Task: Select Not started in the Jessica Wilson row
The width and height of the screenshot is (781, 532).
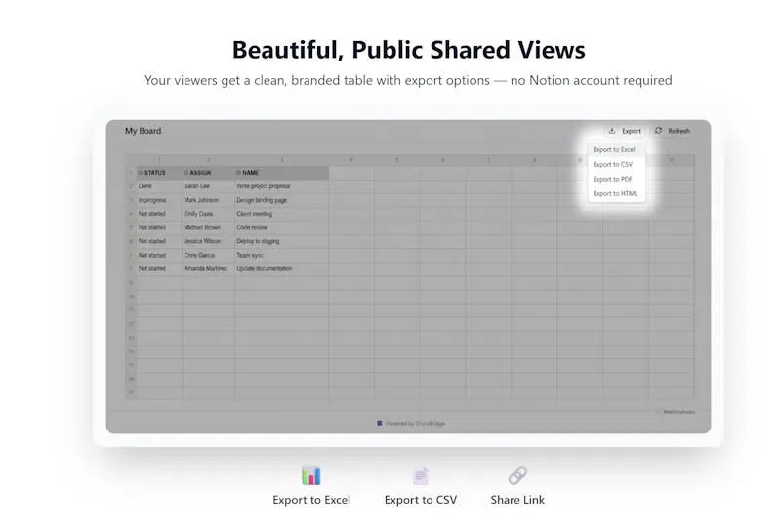Action: pos(159,241)
